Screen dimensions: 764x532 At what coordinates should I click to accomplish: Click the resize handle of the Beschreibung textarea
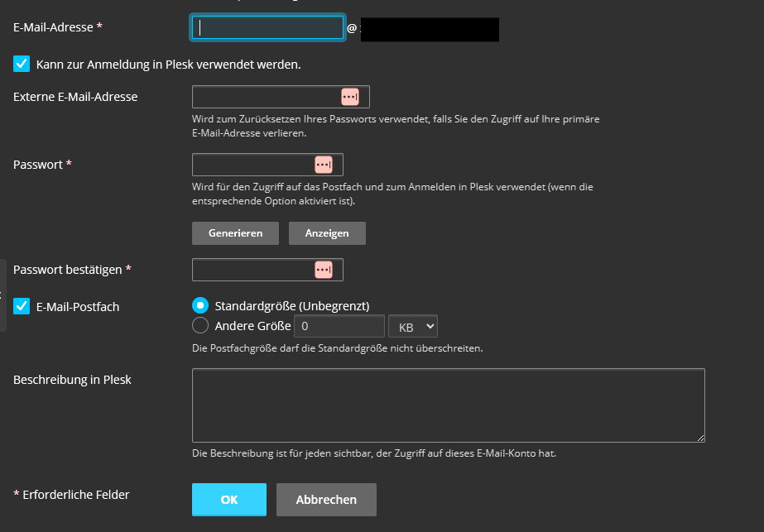click(700, 438)
